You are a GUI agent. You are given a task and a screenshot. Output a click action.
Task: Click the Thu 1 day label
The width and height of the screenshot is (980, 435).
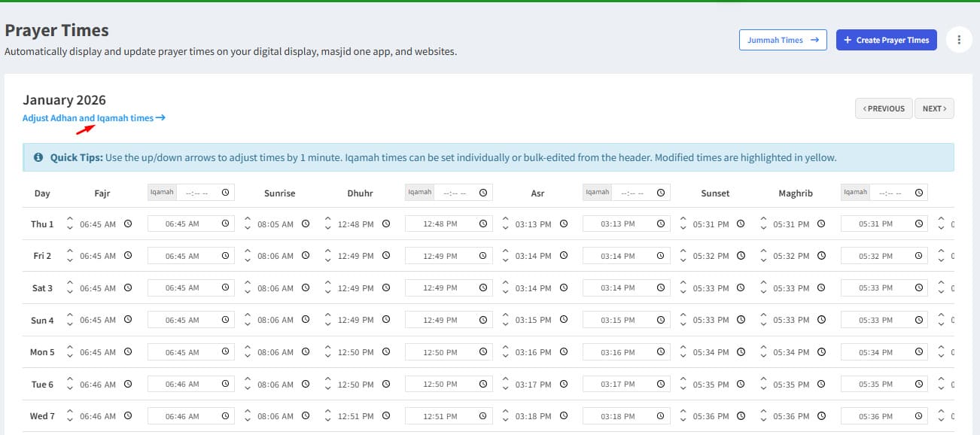(42, 224)
